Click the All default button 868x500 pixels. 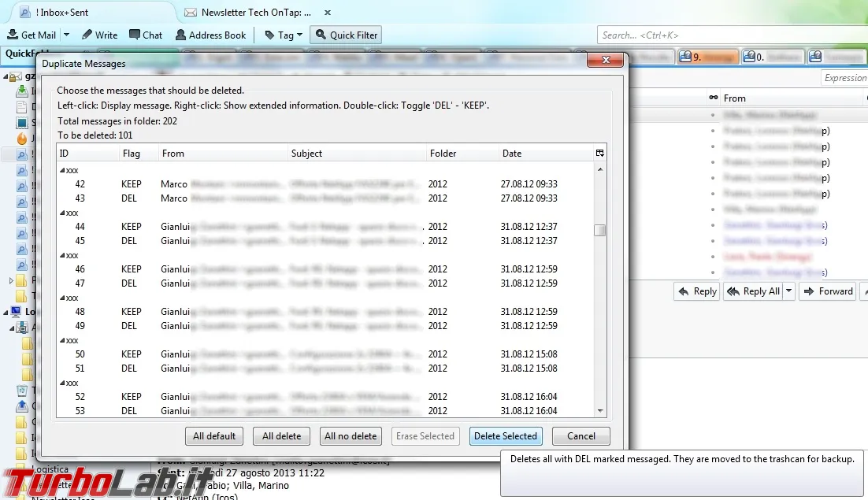pos(214,436)
